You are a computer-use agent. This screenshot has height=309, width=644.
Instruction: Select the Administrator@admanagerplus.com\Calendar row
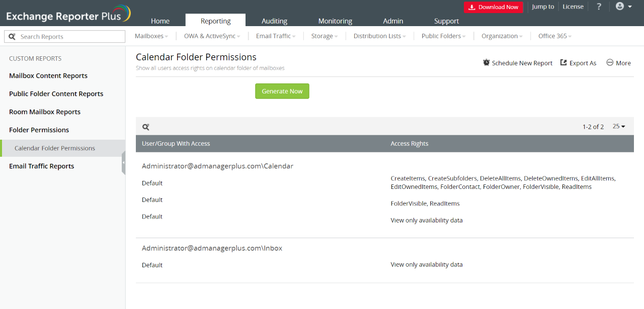click(x=217, y=165)
